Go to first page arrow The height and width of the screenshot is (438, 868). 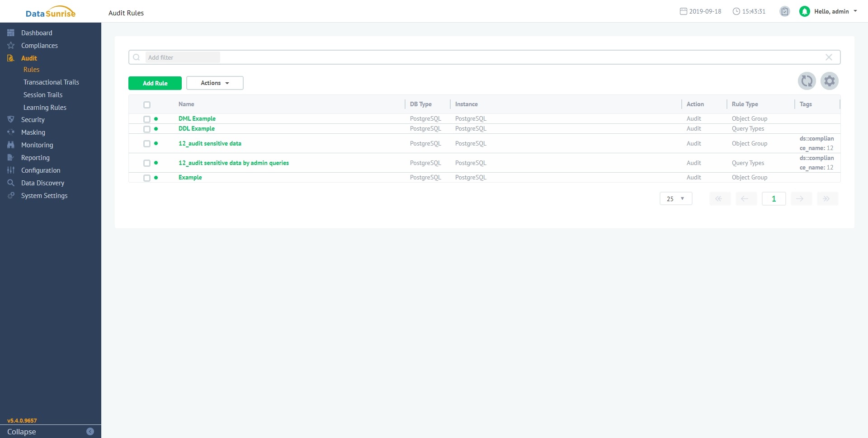coord(720,198)
